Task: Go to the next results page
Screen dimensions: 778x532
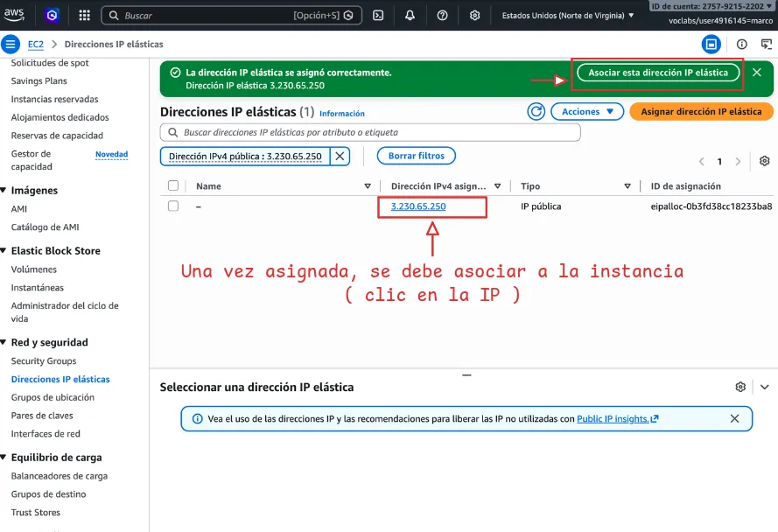Action: 738,161
